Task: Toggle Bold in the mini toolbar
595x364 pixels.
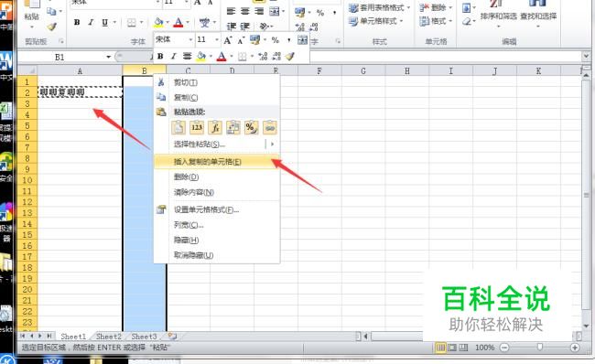Action: point(160,57)
